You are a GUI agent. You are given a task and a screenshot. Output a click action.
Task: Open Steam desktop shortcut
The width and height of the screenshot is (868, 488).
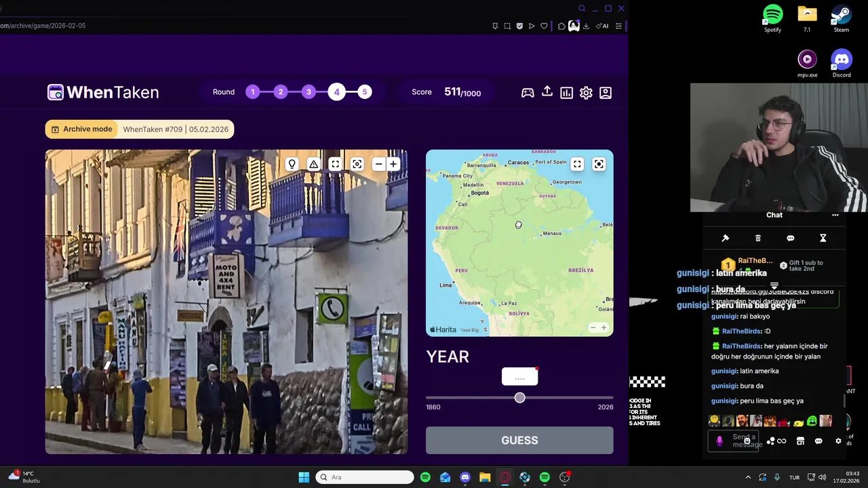[842, 18]
